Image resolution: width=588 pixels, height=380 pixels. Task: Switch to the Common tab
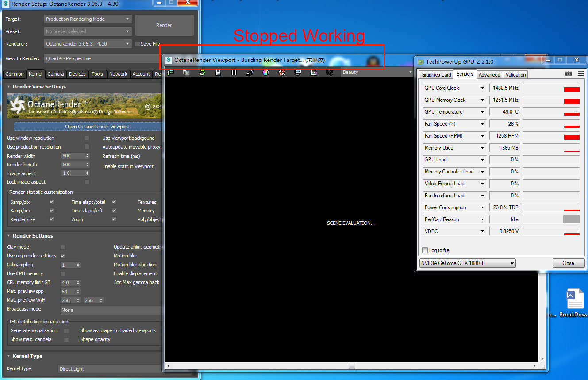[x=15, y=74]
